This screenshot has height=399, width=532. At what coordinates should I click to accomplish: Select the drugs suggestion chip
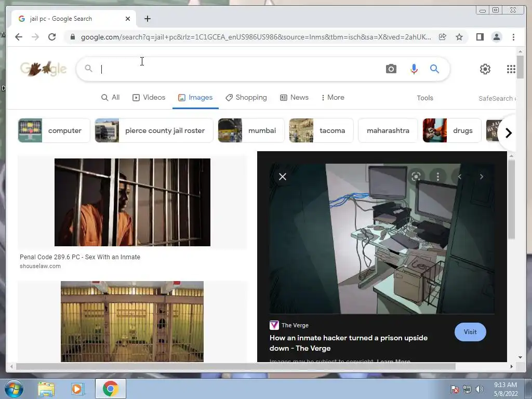pyautogui.click(x=452, y=130)
